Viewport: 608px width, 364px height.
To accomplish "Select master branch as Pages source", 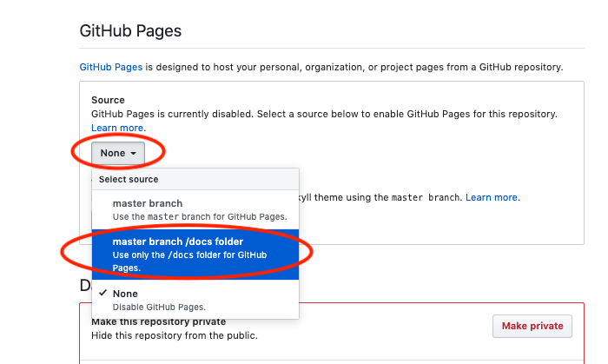I will tap(195, 209).
